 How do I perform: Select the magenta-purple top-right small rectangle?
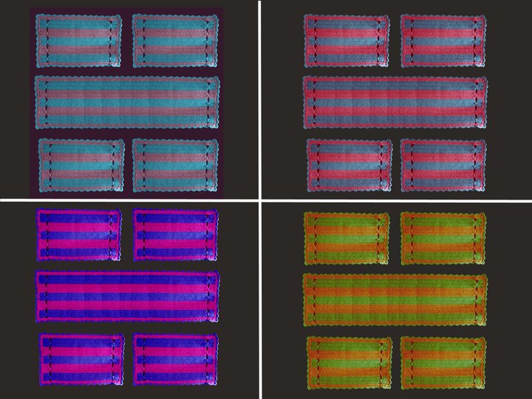175,235
